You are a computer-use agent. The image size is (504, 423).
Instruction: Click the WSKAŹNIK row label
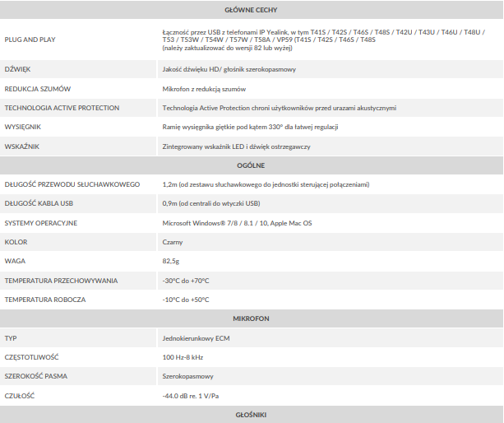point(21,146)
